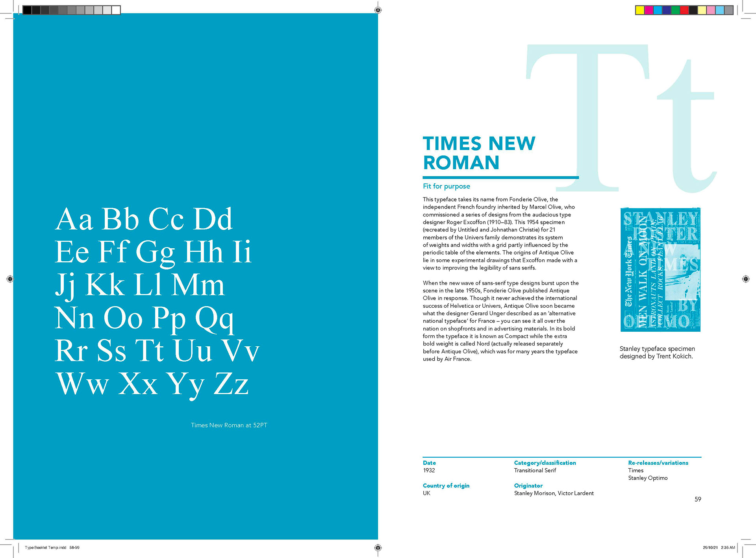The height and width of the screenshot is (558, 756).
Task: Click the 'Type Booklet Temp.indd 58-59' slug text
Action: (x=52, y=547)
